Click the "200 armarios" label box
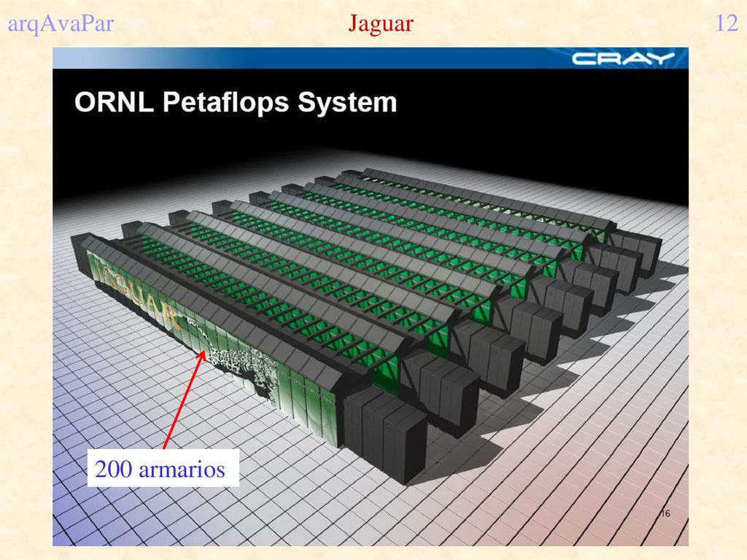This screenshot has height=560, width=747. click(x=163, y=468)
